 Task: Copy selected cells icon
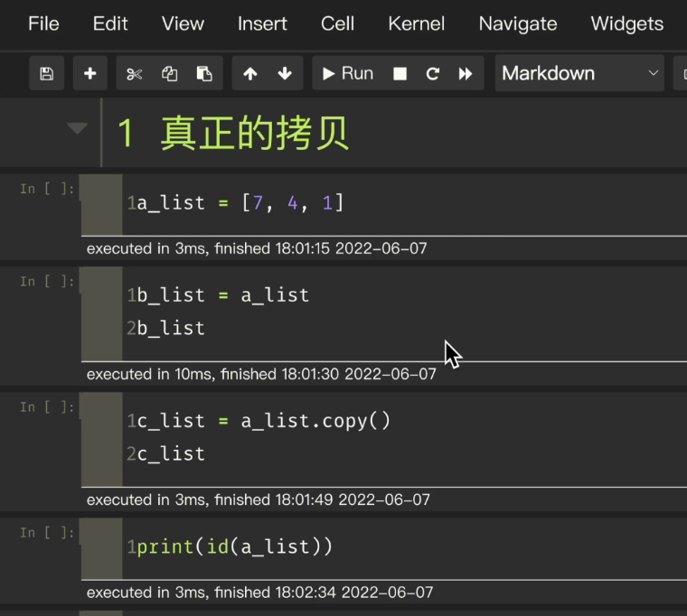(169, 74)
